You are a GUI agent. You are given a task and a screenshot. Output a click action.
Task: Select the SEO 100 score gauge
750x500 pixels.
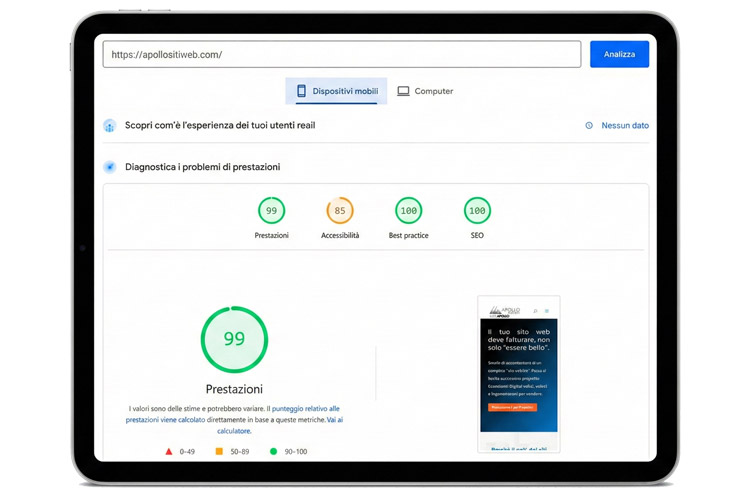pyautogui.click(x=477, y=211)
